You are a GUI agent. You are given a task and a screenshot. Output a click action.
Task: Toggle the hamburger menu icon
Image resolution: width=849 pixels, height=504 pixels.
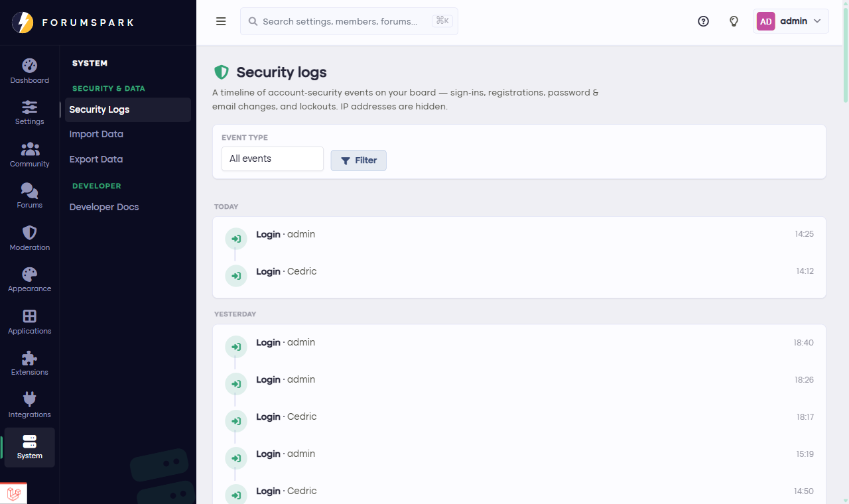coord(221,21)
